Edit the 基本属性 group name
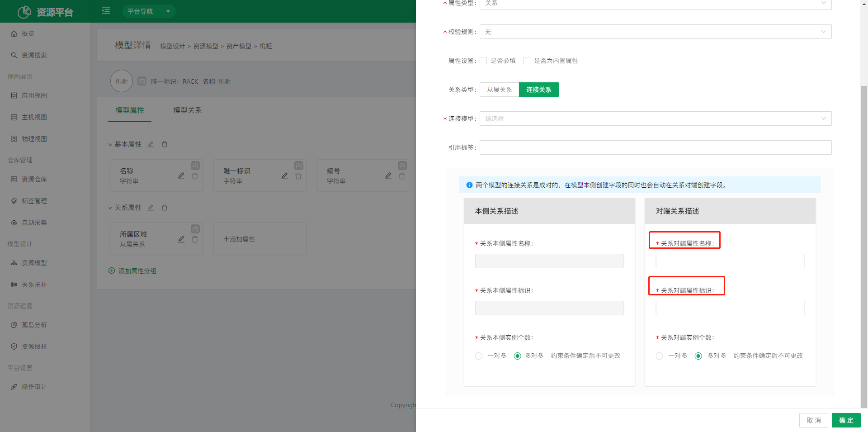The height and width of the screenshot is (432, 868). 151,144
